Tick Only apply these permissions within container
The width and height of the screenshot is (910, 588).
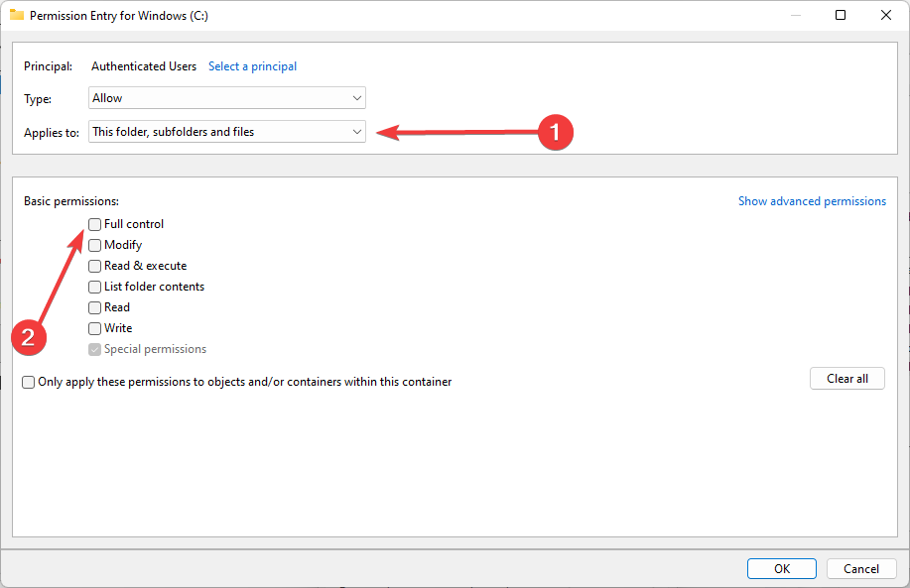coord(28,382)
